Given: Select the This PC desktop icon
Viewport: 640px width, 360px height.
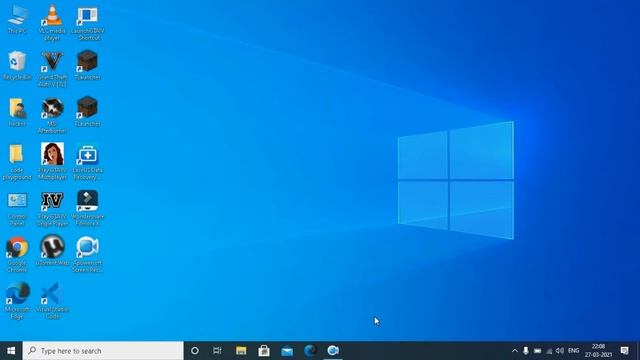Looking at the screenshot, I should click(x=17, y=20).
